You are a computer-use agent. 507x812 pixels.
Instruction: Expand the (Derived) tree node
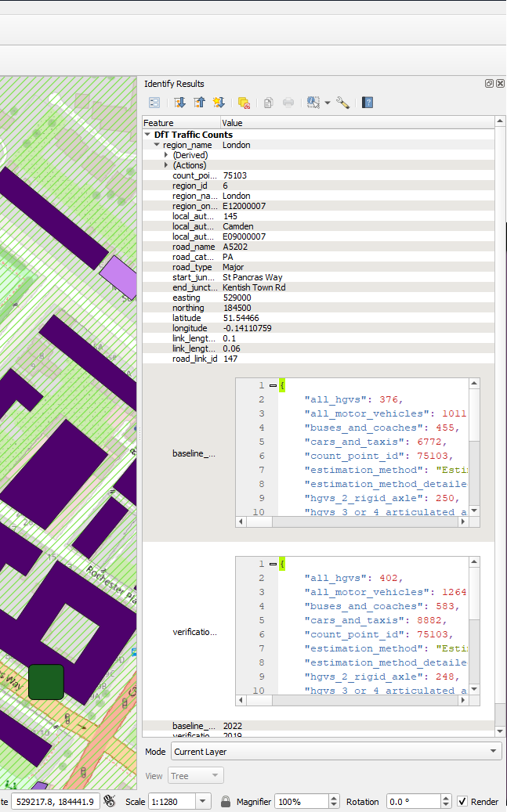pos(166,155)
